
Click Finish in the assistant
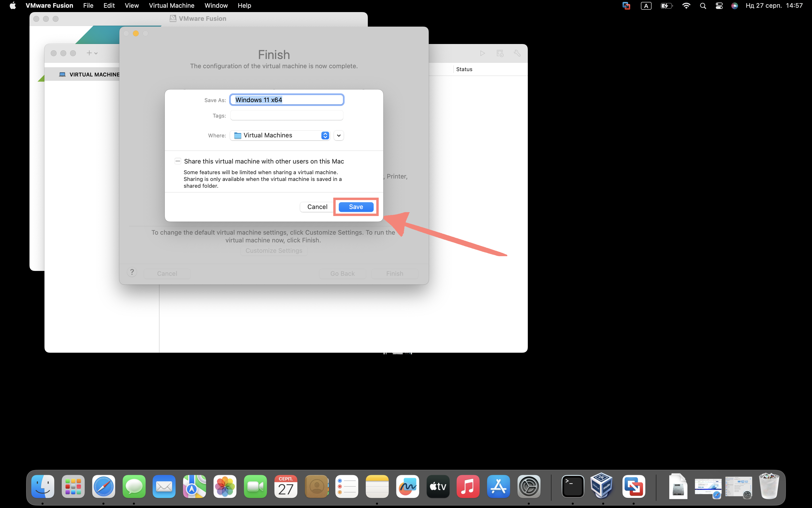tap(395, 274)
